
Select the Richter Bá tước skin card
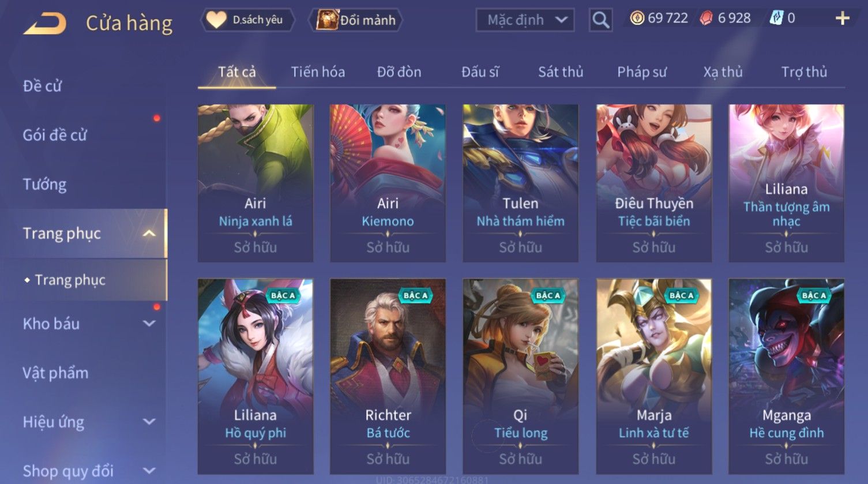(388, 376)
